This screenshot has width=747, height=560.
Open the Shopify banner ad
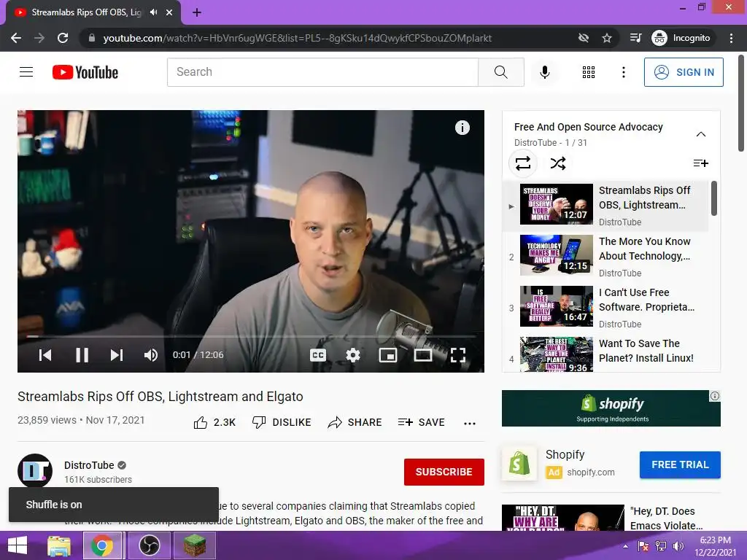pos(611,408)
